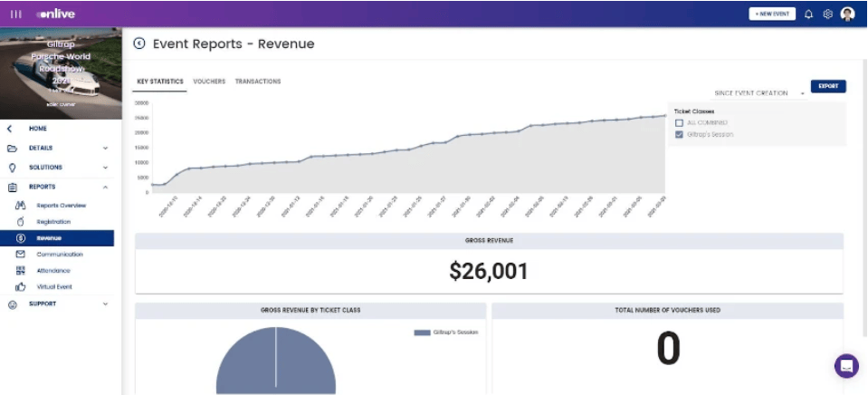Image resolution: width=868 pixels, height=395 pixels.
Task: Open the chat support bubble icon
Action: (846, 365)
